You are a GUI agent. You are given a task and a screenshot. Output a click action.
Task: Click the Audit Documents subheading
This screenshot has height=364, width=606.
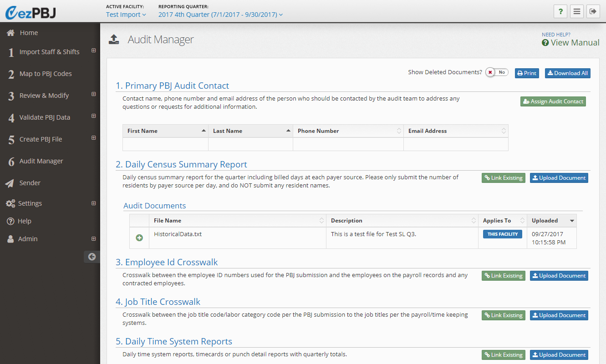point(155,206)
